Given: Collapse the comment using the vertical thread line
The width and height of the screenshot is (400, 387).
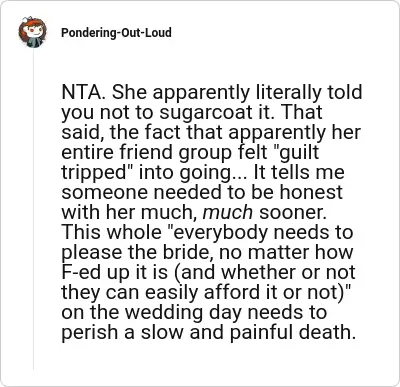Looking at the screenshot, I should point(33,210).
